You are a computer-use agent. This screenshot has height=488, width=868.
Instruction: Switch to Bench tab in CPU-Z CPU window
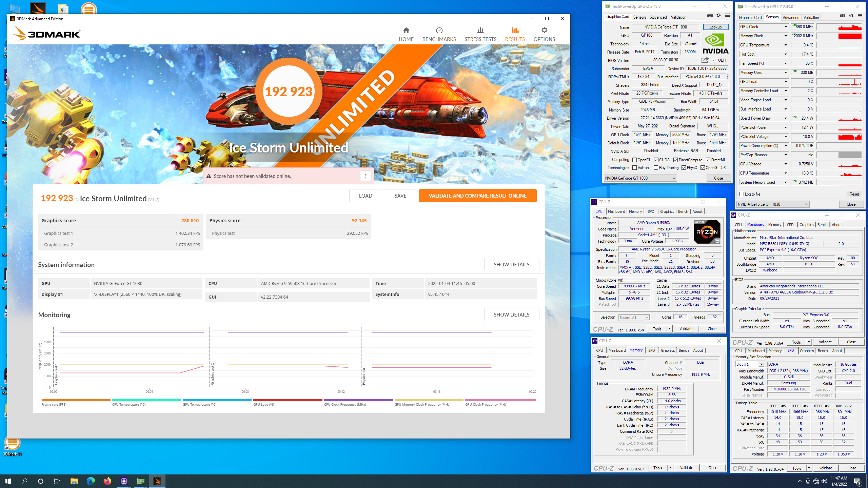tap(683, 211)
